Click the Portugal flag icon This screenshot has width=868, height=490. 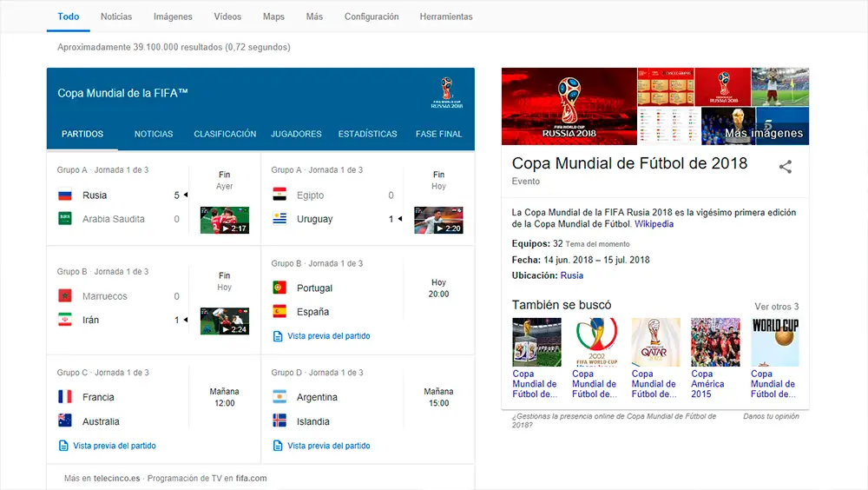click(x=279, y=288)
